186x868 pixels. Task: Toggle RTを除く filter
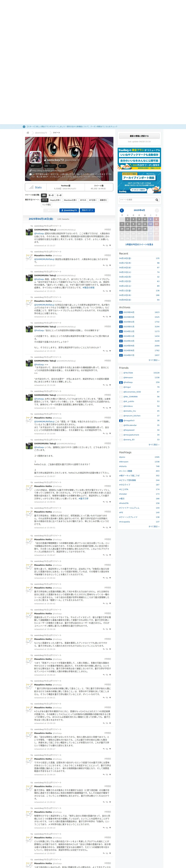pos(93,200)
